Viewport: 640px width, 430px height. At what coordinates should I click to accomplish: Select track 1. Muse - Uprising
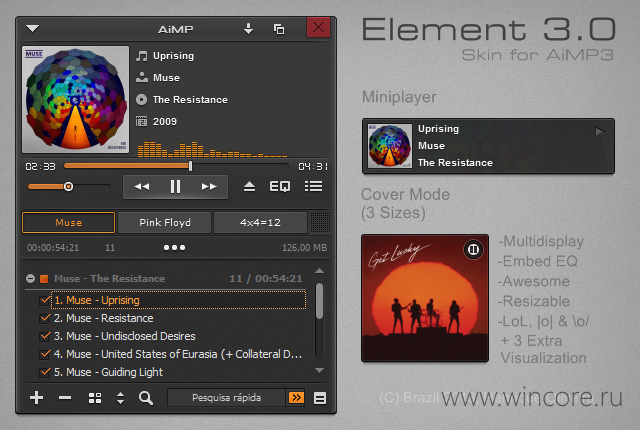click(x=178, y=300)
